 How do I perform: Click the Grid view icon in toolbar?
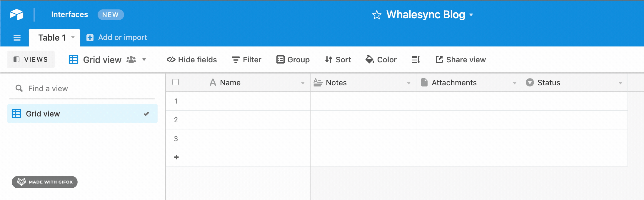click(x=74, y=59)
